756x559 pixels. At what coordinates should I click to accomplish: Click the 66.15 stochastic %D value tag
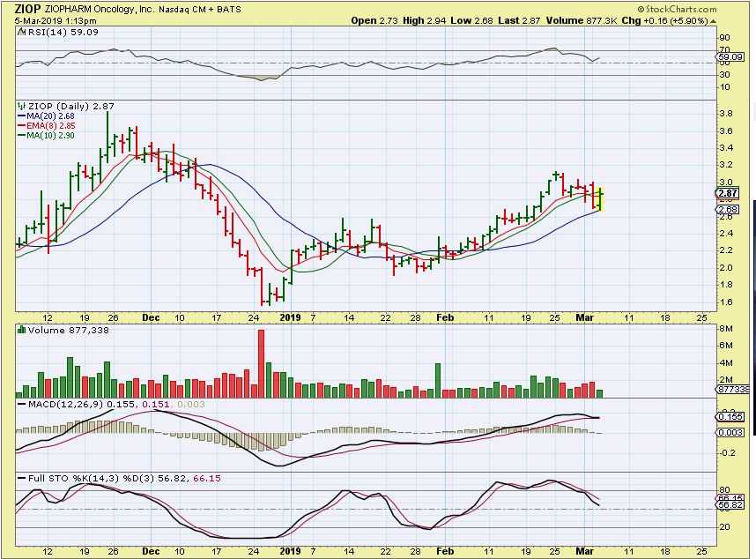click(x=730, y=498)
